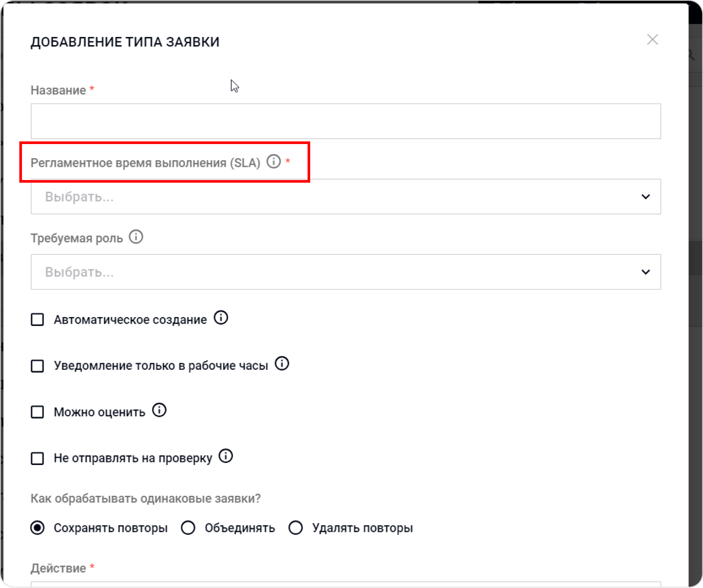
Task: Enable the Автоматическое создание checkbox
Action: point(38,319)
